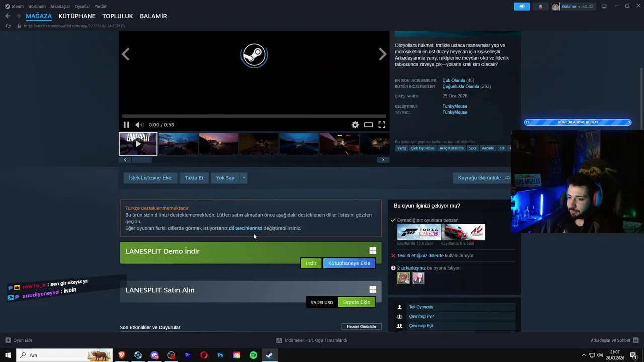
Task: Move thumbnail strip left with arrow
Action: (x=125, y=160)
